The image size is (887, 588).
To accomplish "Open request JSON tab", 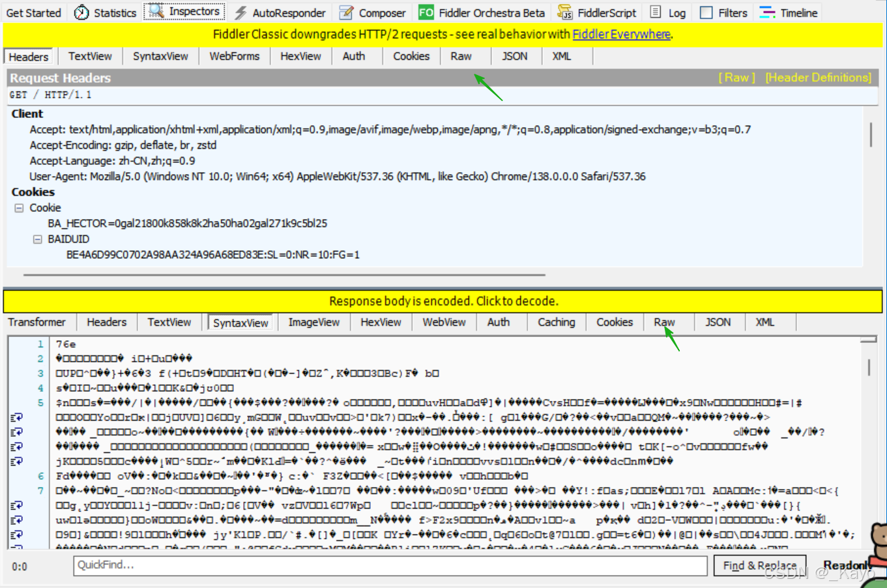I will [515, 56].
